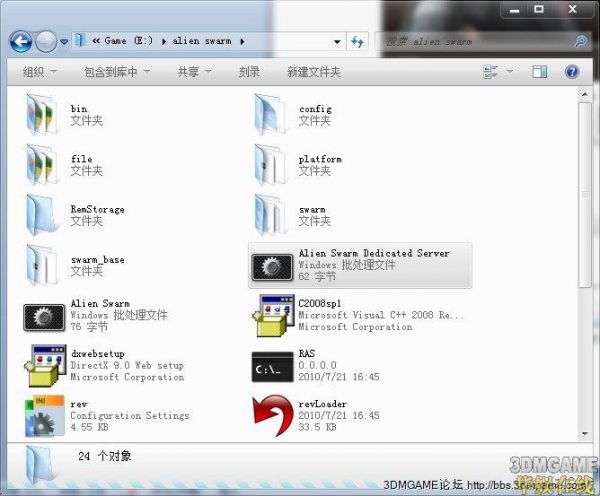Expand arrow before alien swarm breadcrumb
Viewport: 600px width, 496px height.
coord(164,41)
